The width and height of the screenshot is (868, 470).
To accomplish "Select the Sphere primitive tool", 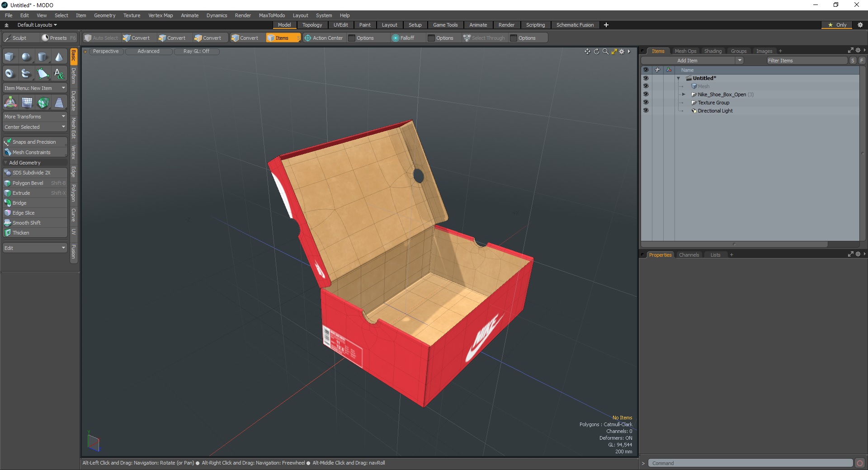I will [x=26, y=57].
